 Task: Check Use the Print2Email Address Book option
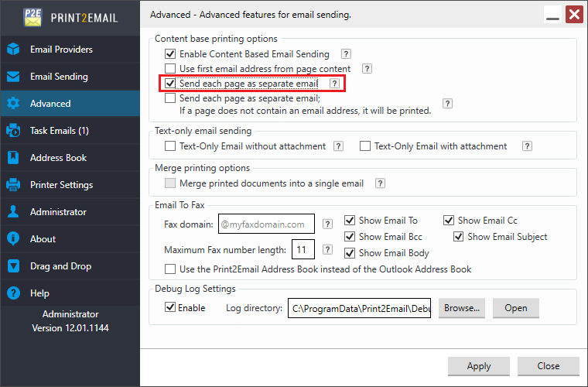[x=170, y=269]
